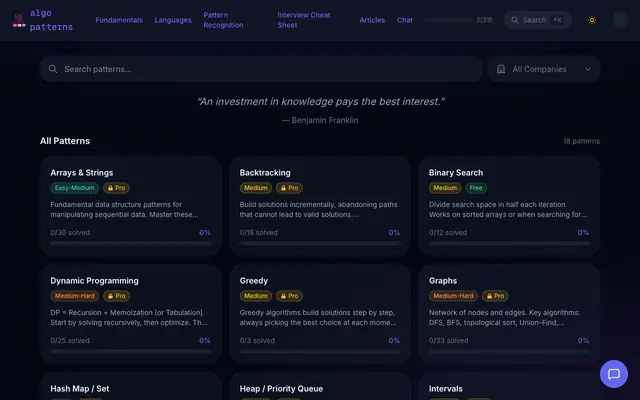Click the magnifier icon in header search
The height and width of the screenshot is (400, 640).
point(515,20)
